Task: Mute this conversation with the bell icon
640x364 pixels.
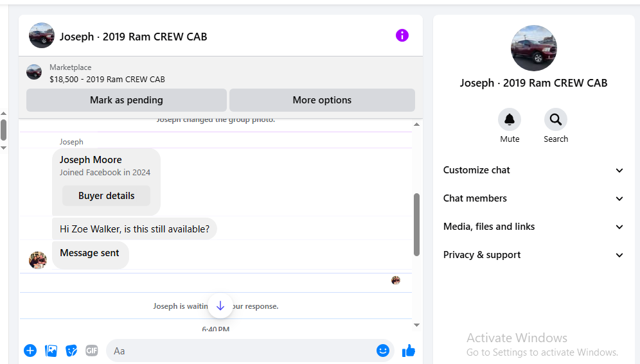Action: (510, 119)
